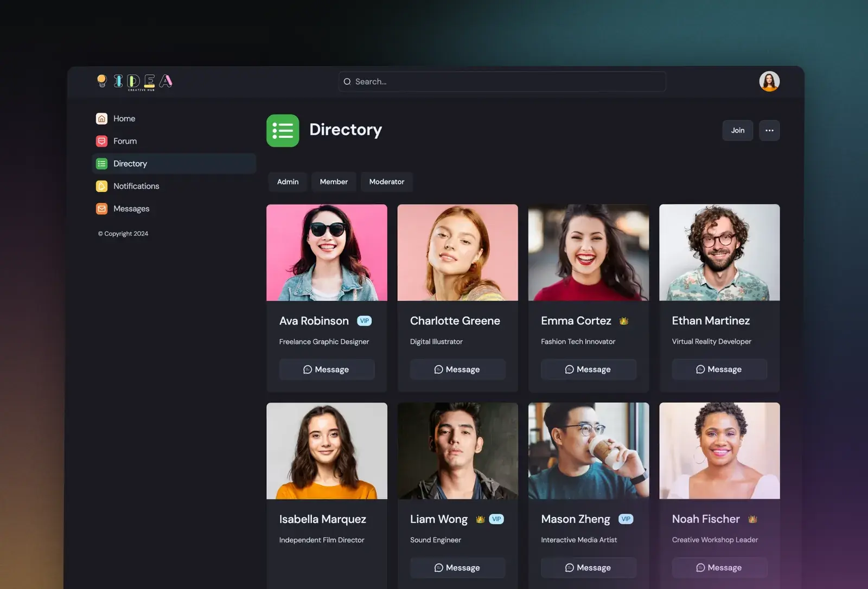Open the three-dots more options menu

[769, 130]
